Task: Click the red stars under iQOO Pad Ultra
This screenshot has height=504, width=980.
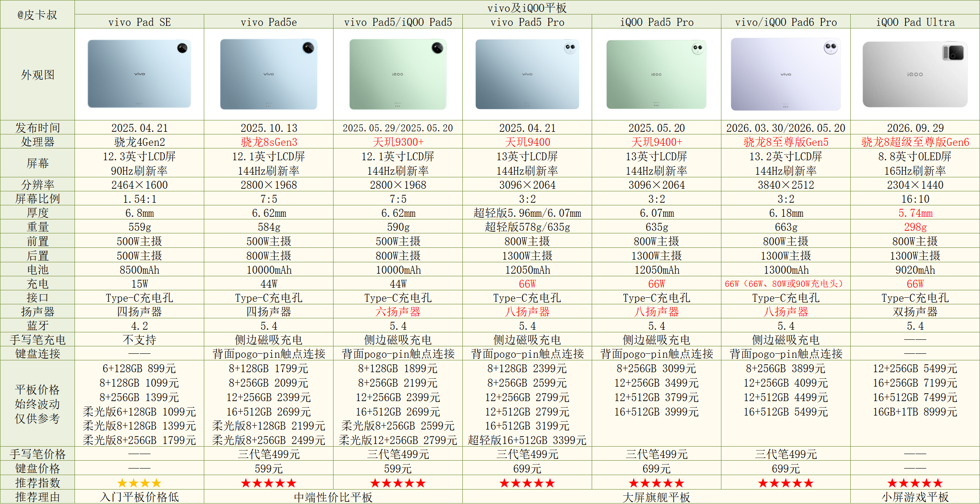Action: click(915, 483)
